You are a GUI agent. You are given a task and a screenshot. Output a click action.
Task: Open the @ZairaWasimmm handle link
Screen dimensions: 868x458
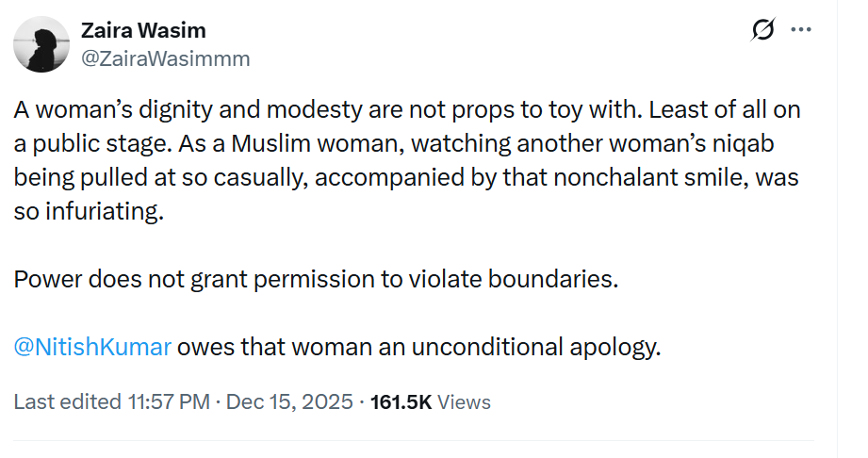click(166, 58)
